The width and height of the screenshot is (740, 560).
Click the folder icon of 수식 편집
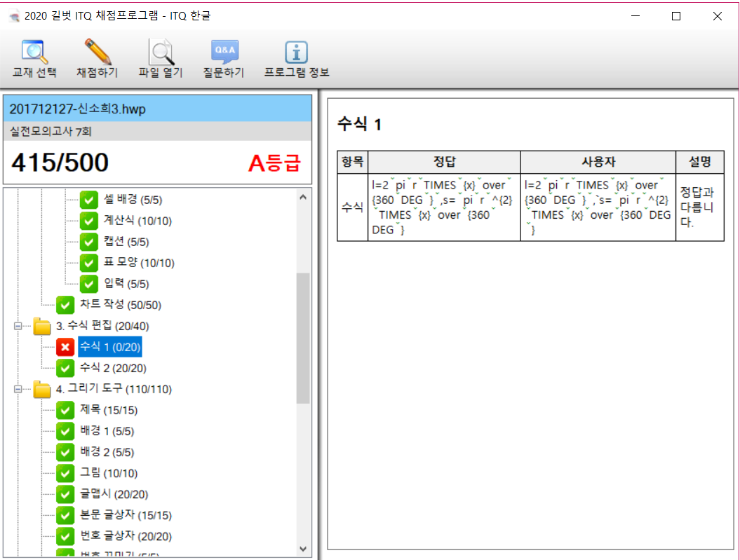point(42,326)
